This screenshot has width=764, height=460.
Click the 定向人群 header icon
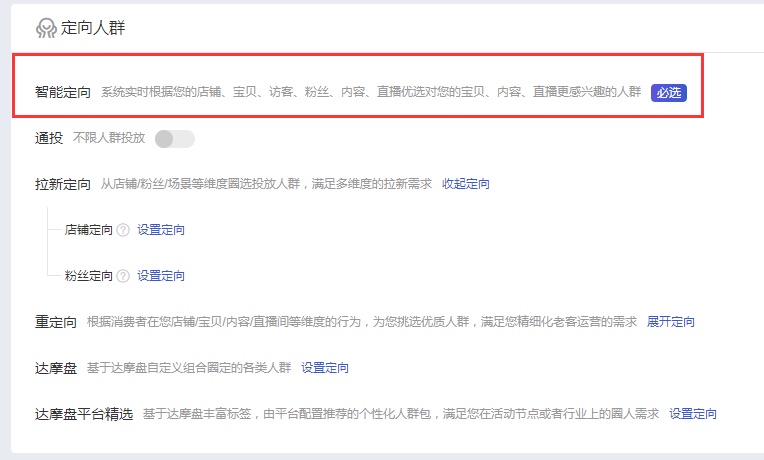pos(46,28)
